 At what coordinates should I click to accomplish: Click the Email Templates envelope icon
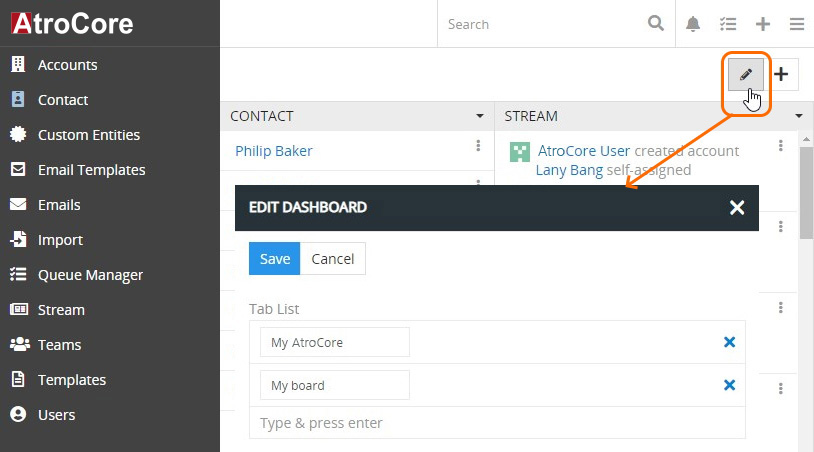click(x=18, y=169)
